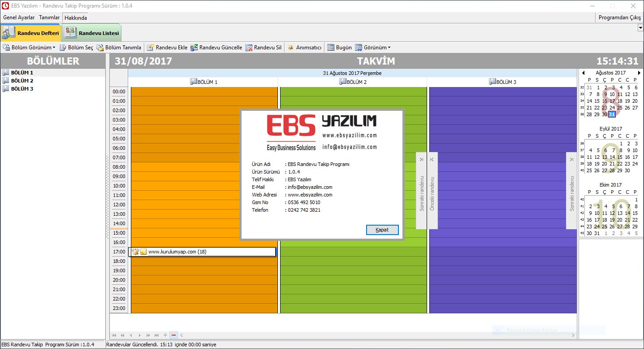Click the Randevu Sil delete icon
Image resolution: width=644 pixels, height=349 pixels.
pyautogui.click(x=249, y=48)
